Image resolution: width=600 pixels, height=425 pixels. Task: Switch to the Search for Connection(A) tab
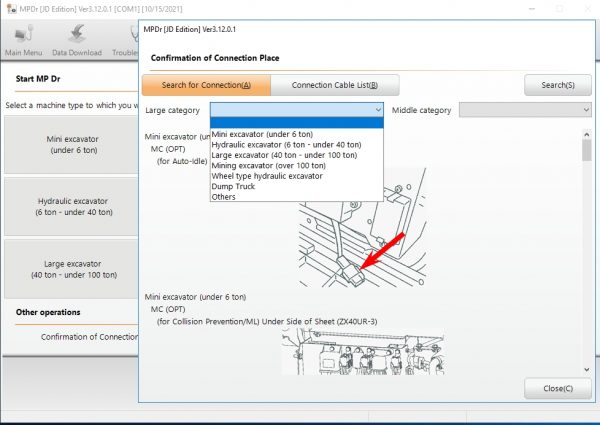(206, 85)
